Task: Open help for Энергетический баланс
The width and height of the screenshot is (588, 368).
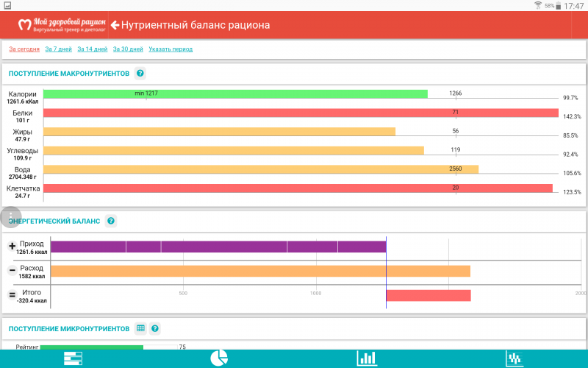Action: 111,221
